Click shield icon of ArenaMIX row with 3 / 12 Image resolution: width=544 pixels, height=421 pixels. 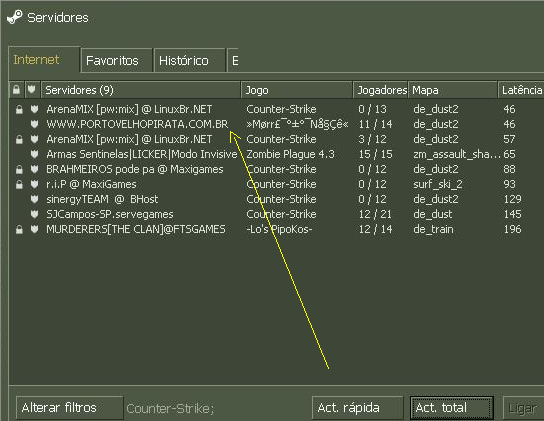tap(34, 139)
